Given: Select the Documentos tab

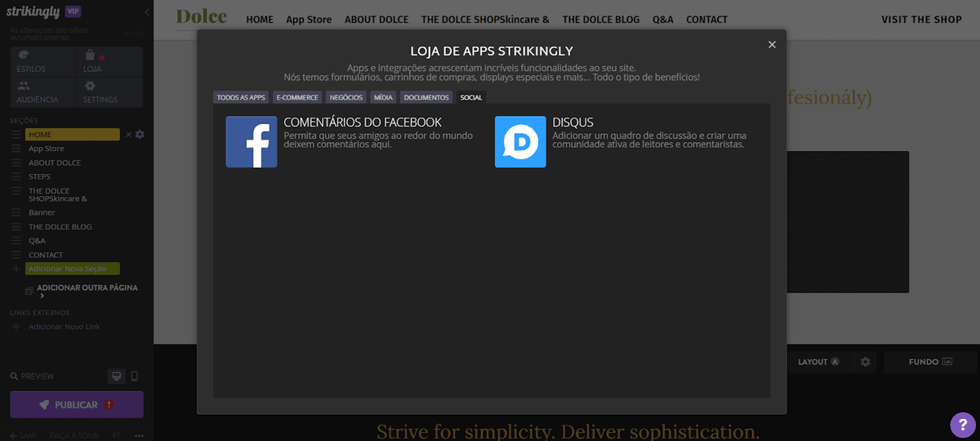Looking at the screenshot, I should coord(426,97).
